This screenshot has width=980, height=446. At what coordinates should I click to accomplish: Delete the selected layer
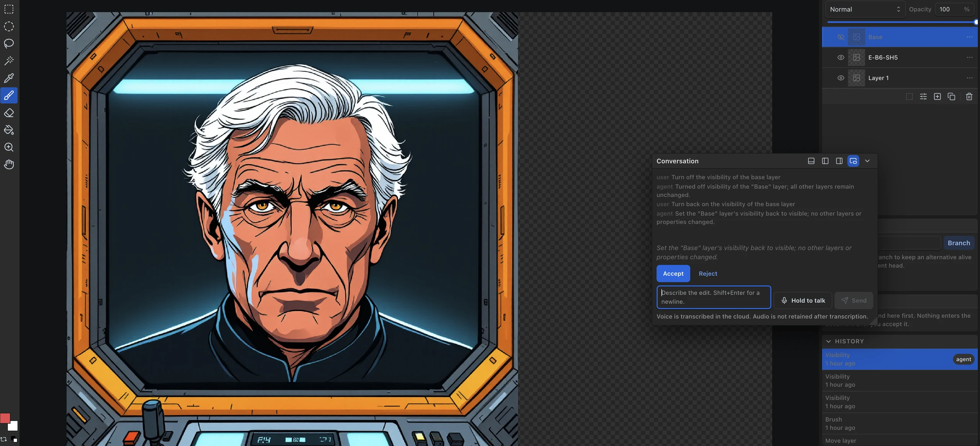969,96
